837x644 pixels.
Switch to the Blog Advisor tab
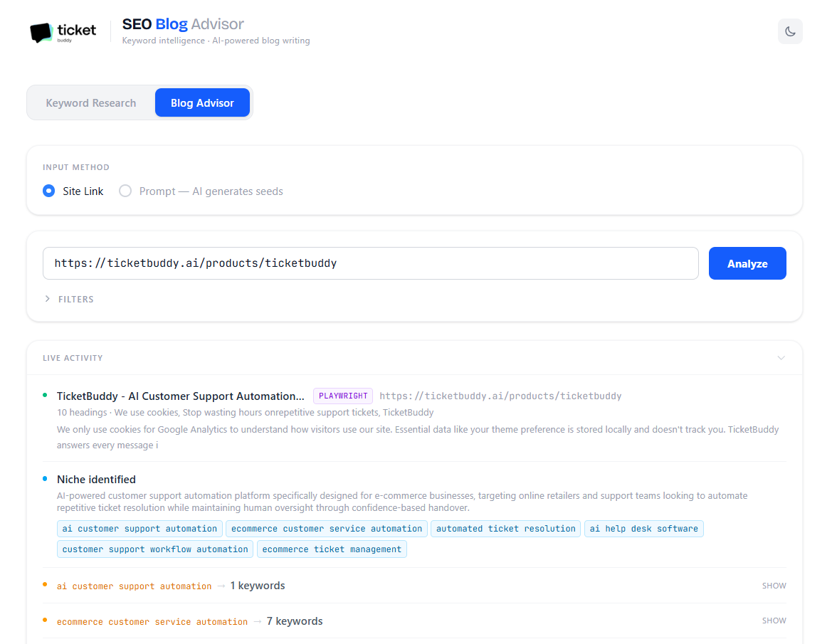point(202,102)
